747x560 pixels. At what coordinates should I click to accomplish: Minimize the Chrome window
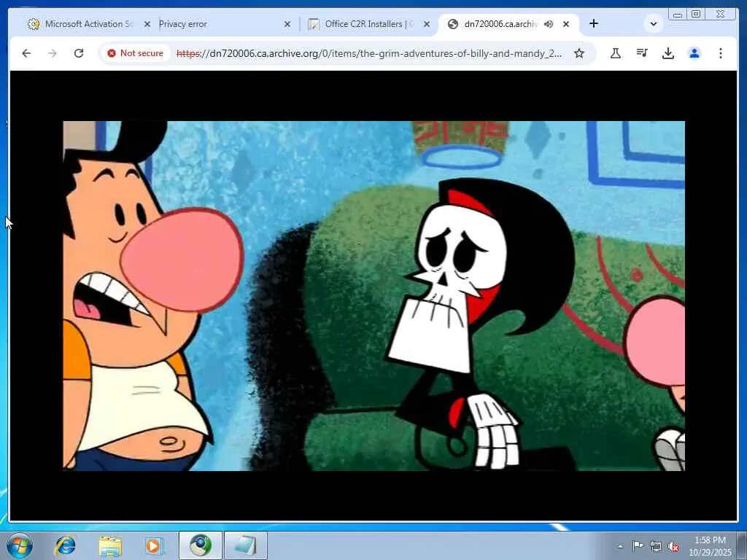[x=678, y=15]
